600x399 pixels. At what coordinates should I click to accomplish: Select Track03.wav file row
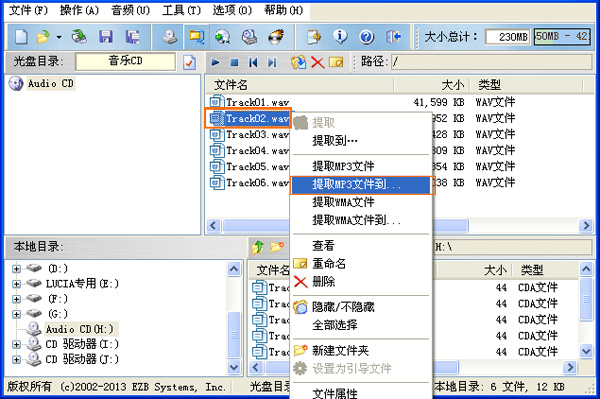click(x=257, y=134)
